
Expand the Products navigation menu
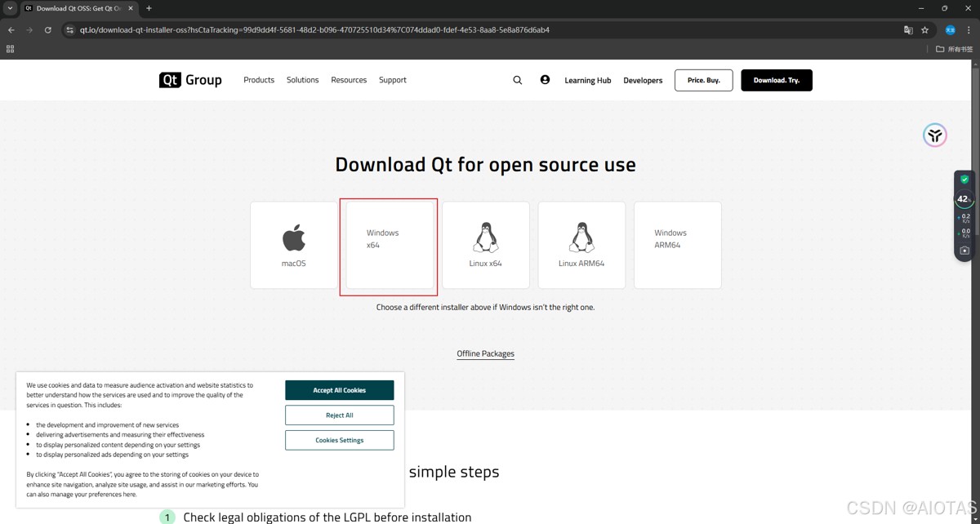259,80
